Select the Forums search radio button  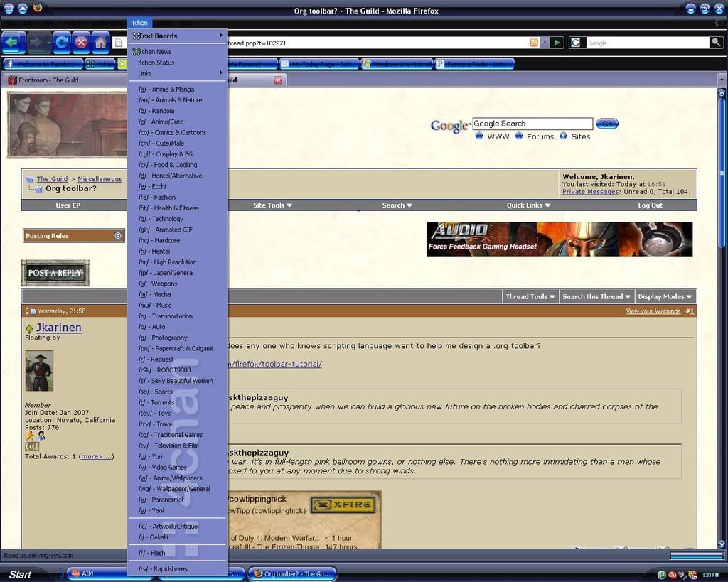[x=519, y=136]
